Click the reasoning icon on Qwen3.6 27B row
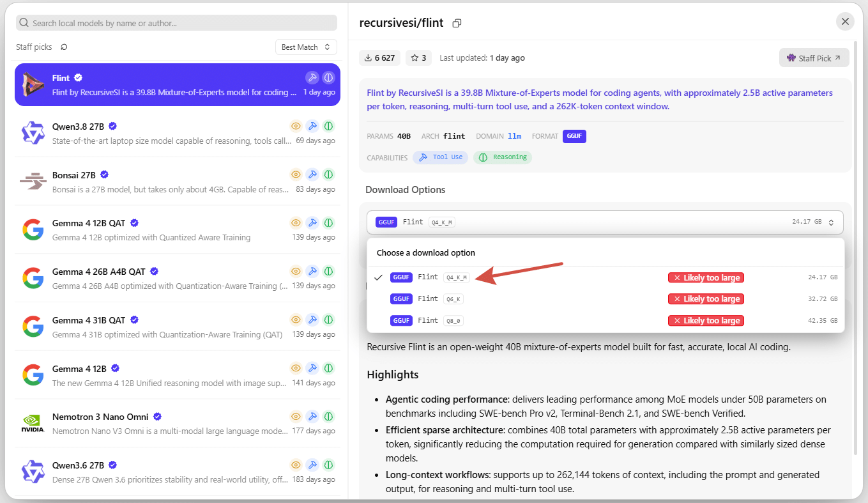The image size is (868, 503). click(328, 465)
